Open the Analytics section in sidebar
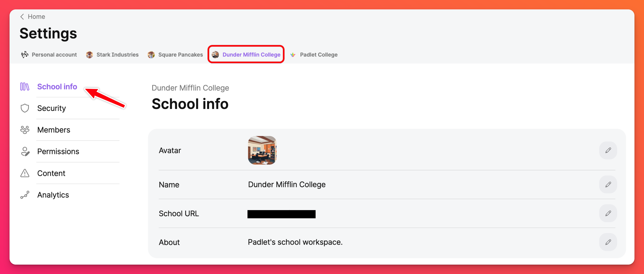Image resolution: width=644 pixels, height=274 pixels. [53, 195]
